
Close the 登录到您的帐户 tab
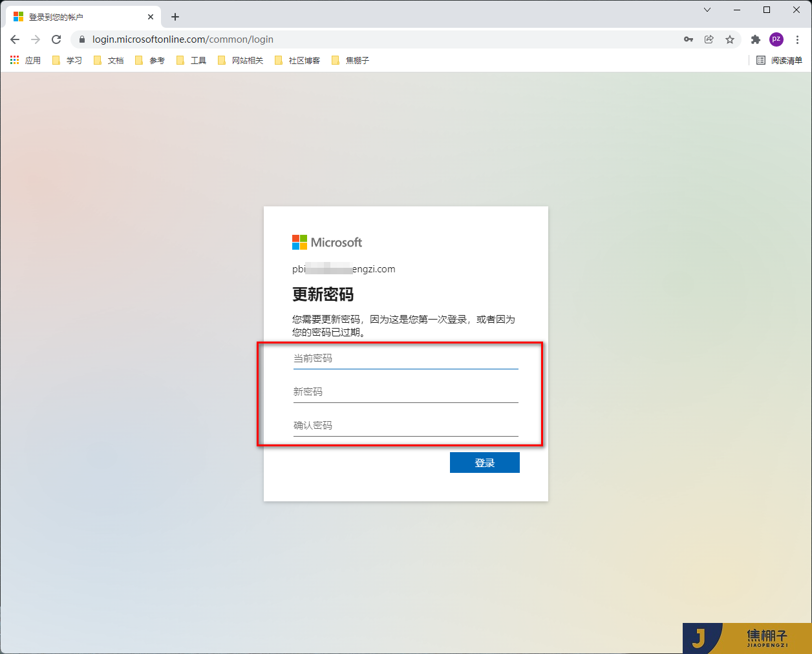[151, 17]
